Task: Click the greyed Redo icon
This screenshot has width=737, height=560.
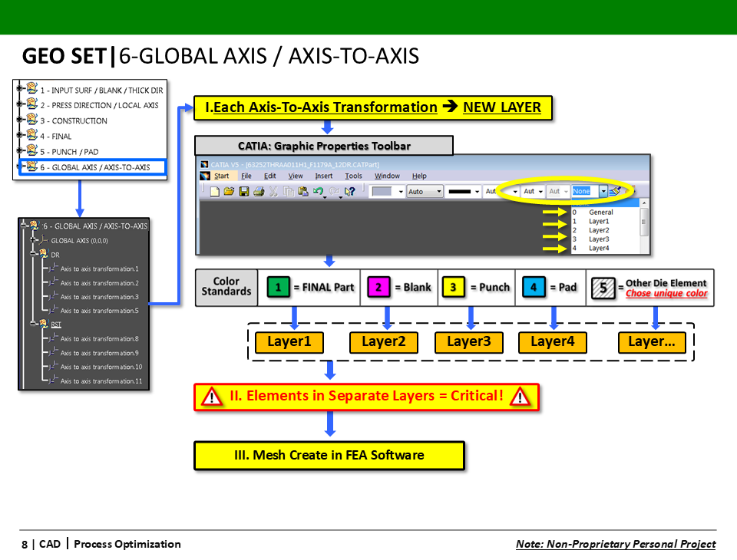Action: tap(334, 191)
